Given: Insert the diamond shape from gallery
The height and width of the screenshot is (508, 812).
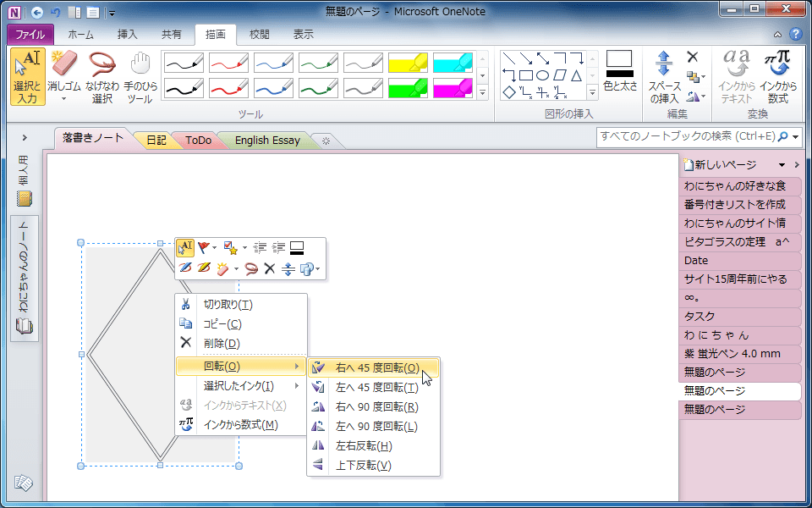Looking at the screenshot, I should click(509, 92).
